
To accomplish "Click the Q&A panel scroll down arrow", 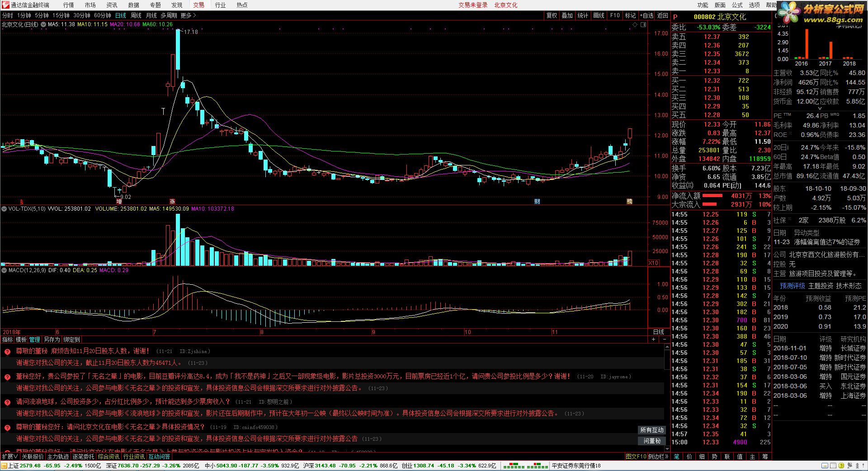I will 666,449.
